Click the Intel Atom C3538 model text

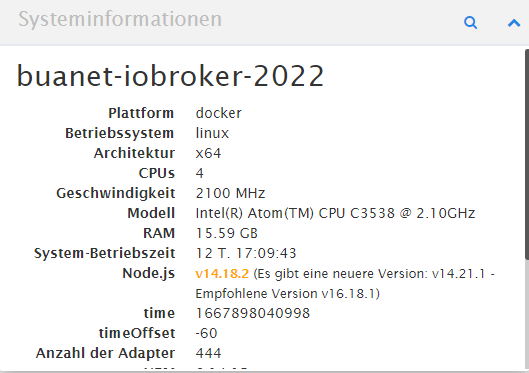pos(335,213)
